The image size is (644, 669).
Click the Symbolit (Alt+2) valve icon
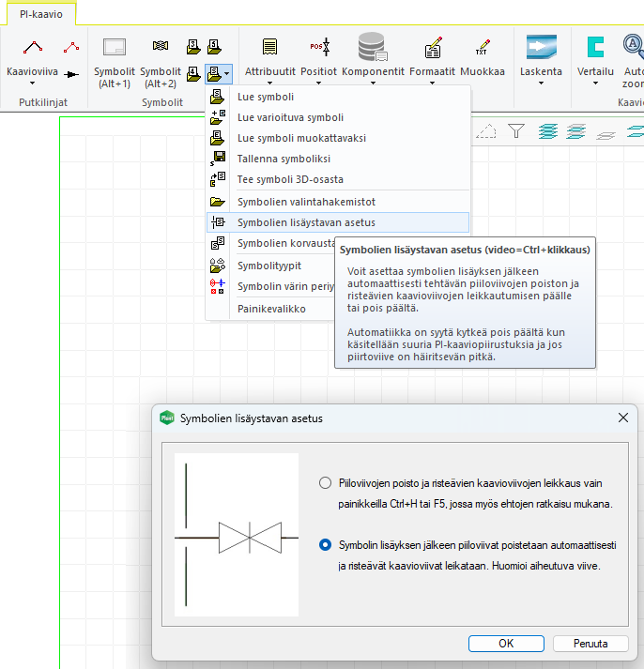click(161, 46)
